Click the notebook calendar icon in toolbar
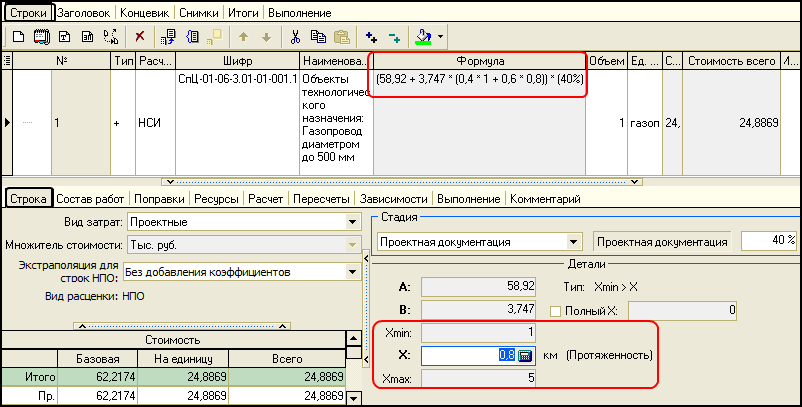 tap(41, 37)
